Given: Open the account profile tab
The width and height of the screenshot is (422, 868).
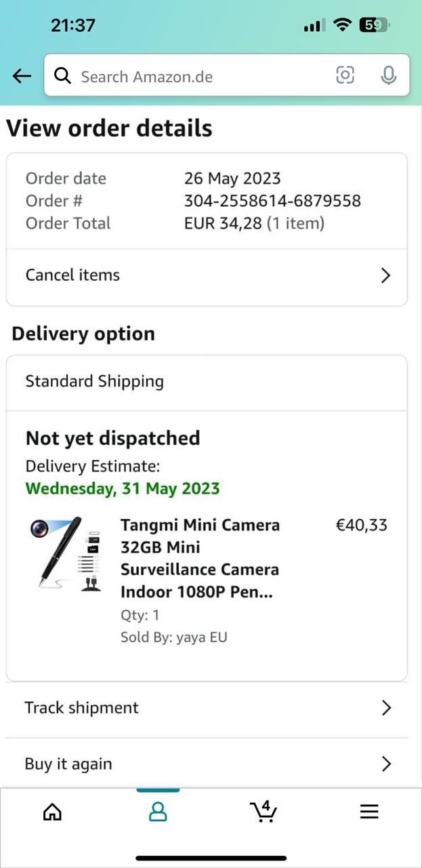Looking at the screenshot, I should (x=158, y=812).
